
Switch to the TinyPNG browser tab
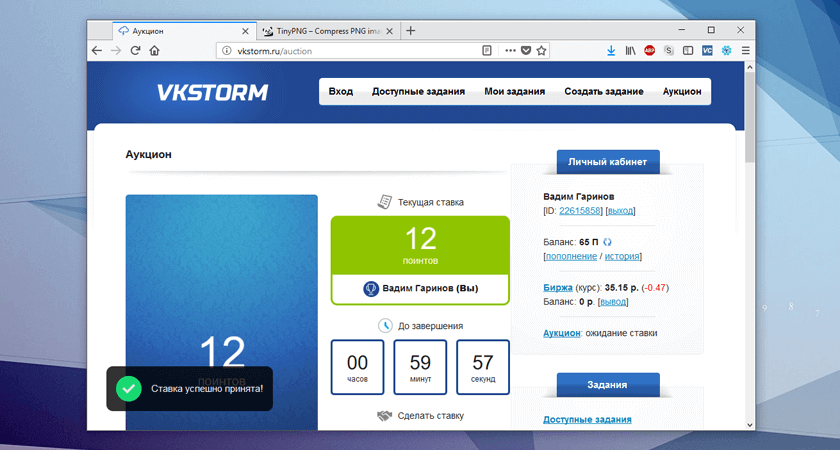(x=328, y=31)
